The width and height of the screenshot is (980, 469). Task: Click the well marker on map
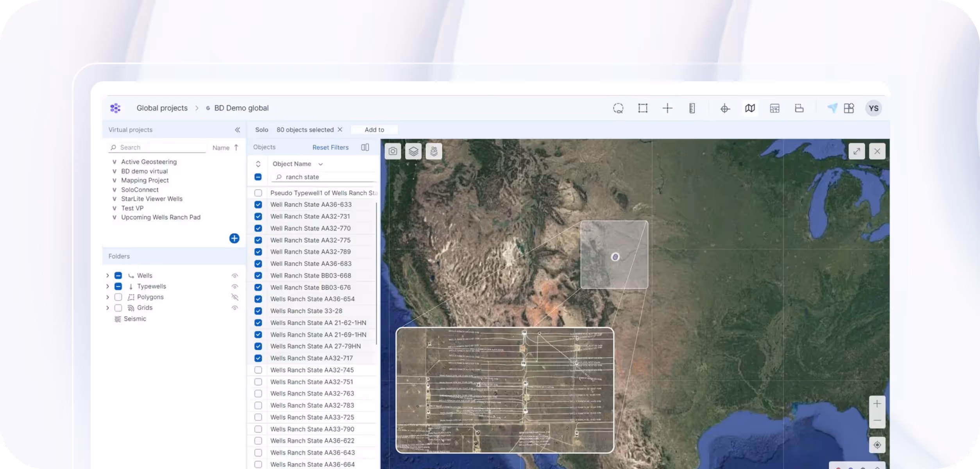tap(615, 257)
